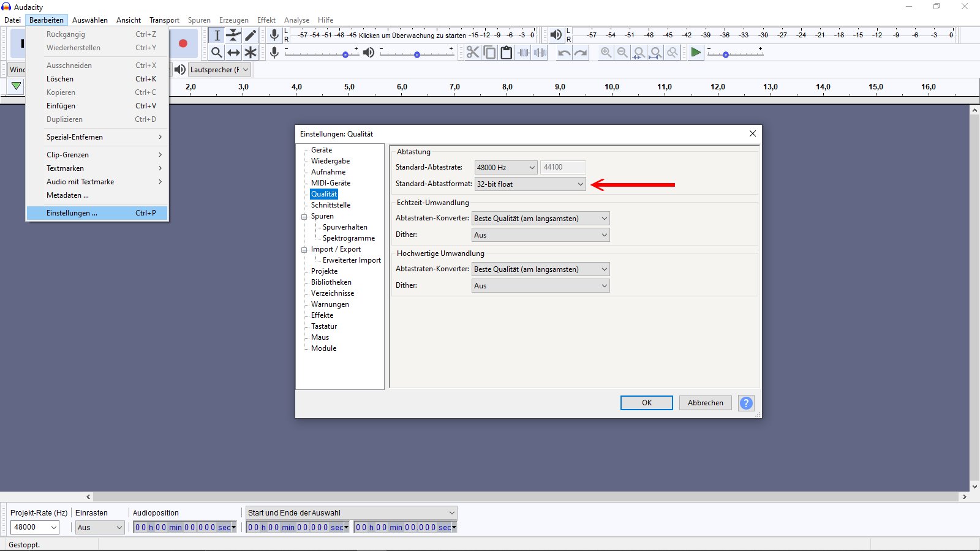
Task: Open the Datei menu
Action: pyautogui.click(x=12, y=20)
